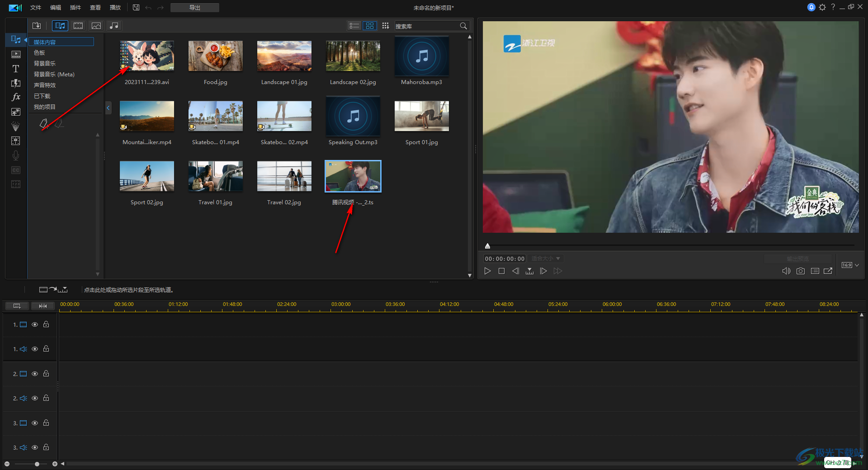Viewport: 868px width, 470px height.
Task: Open the Voice-Over microphone room
Action: click(16, 155)
